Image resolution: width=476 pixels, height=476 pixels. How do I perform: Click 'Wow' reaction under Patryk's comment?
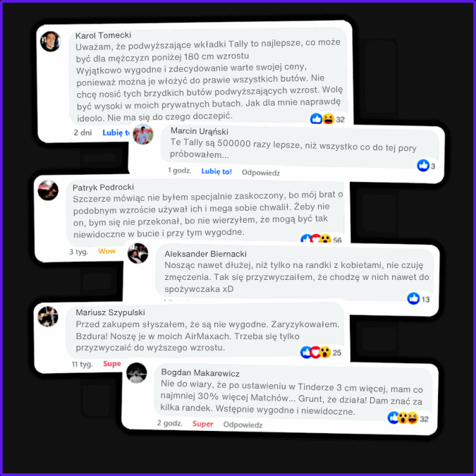(107, 251)
